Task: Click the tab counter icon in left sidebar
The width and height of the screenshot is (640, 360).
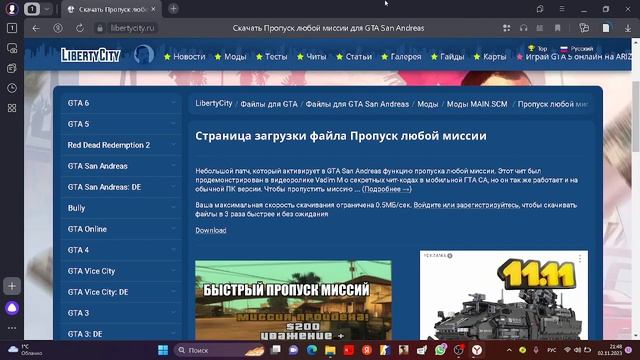Action: pos(12,28)
